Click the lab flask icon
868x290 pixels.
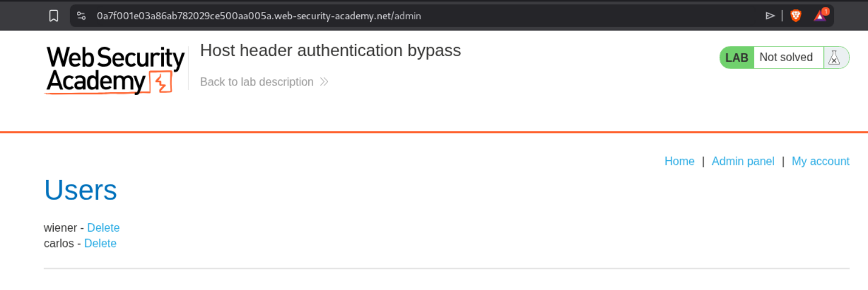click(x=834, y=57)
